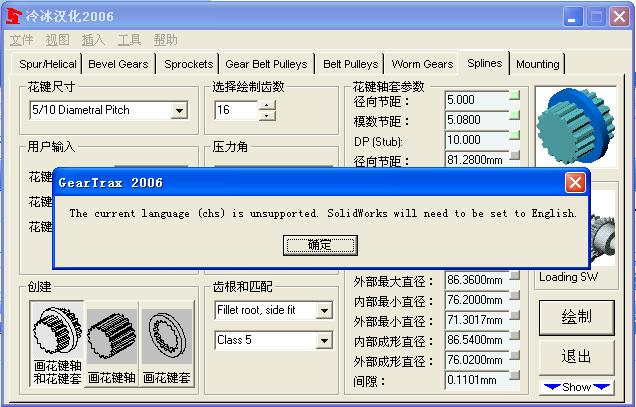Viewport: 636px width, 407px height.
Task: Open the 文件 menu
Action: click(21, 40)
